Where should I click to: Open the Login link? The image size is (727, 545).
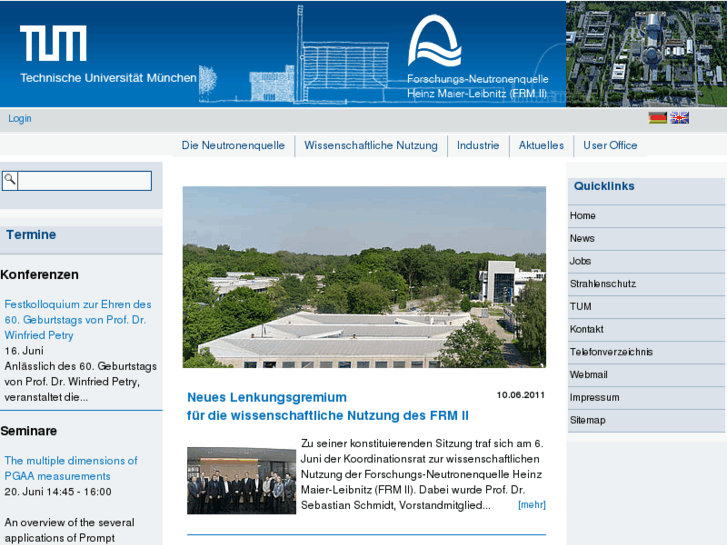point(20,118)
